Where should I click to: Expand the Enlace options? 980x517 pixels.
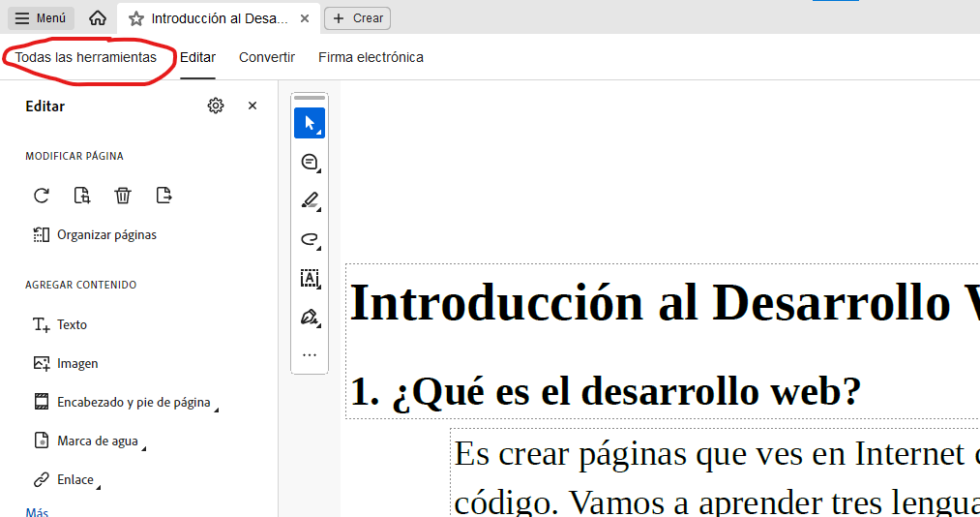75,480
